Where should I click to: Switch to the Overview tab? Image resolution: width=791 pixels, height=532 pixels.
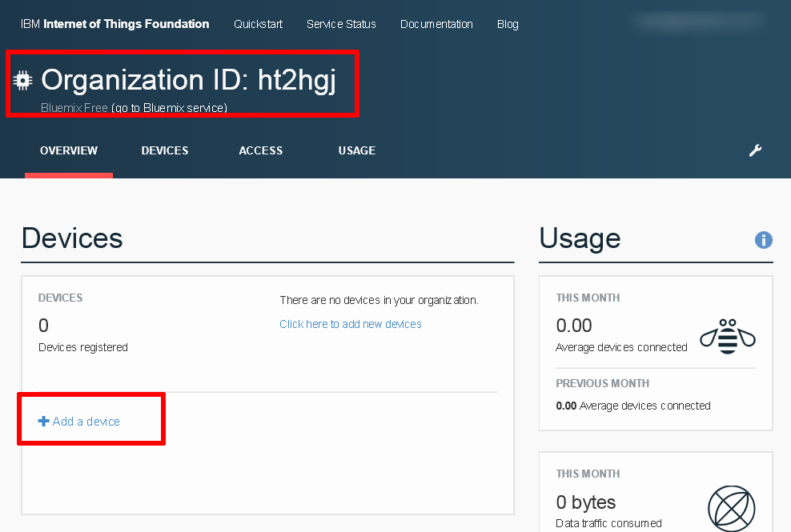pyautogui.click(x=69, y=150)
